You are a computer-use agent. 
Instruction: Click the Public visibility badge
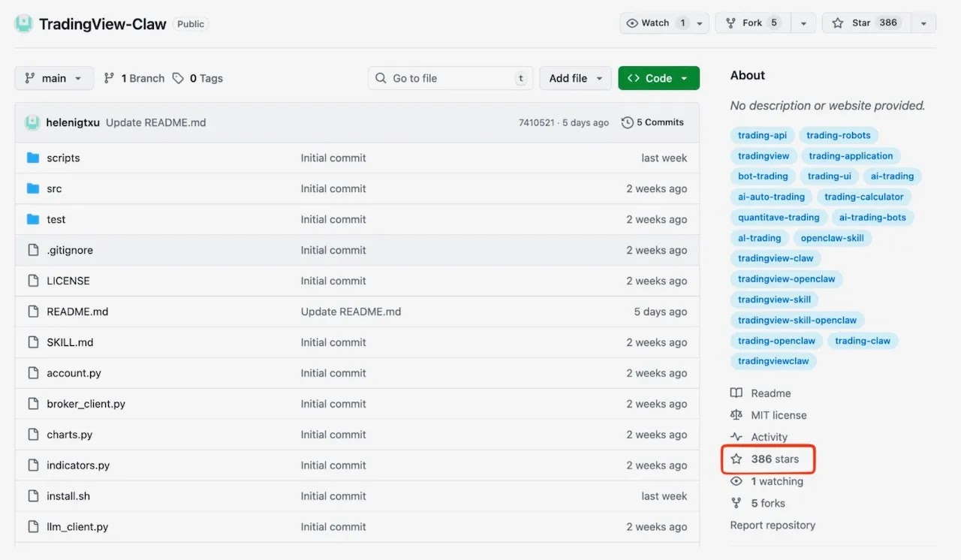click(191, 24)
